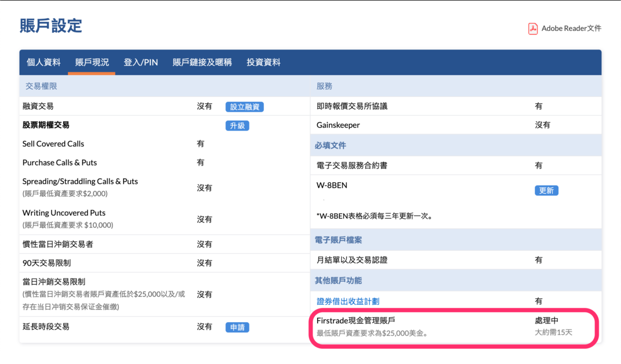Screen dimensions: 621x364
Task: Click the Adobe Reader文件 label
Action: pos(570,28)
